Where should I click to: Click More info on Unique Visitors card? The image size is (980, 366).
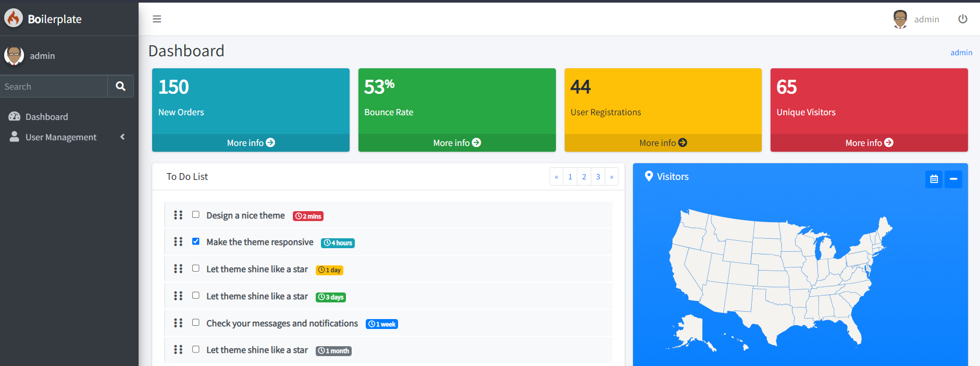coord(869,143)
